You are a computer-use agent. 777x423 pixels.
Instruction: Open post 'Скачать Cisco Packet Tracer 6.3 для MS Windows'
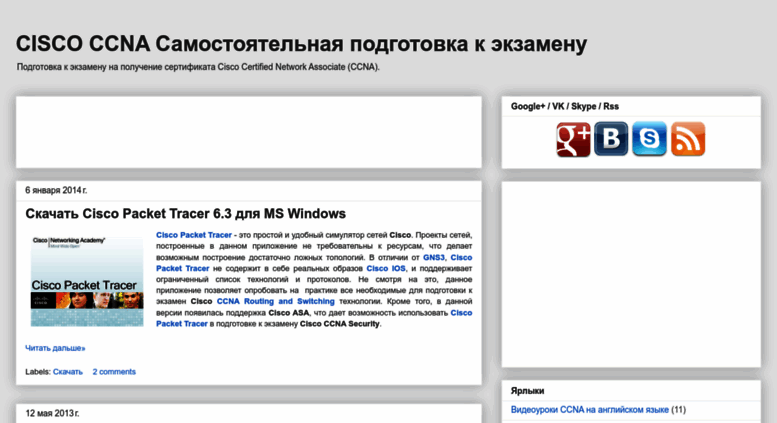(x=185, y=213)
